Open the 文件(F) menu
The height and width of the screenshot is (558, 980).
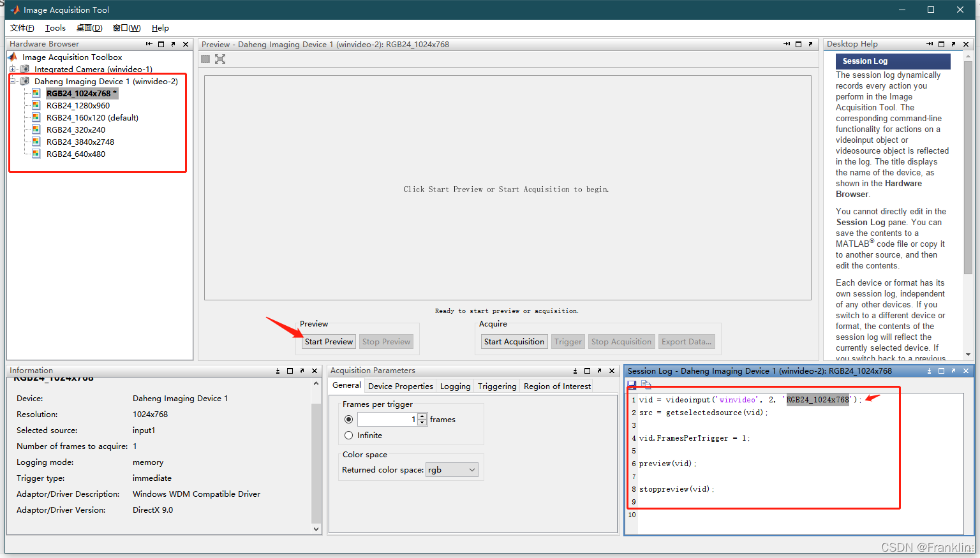(22, 28)
